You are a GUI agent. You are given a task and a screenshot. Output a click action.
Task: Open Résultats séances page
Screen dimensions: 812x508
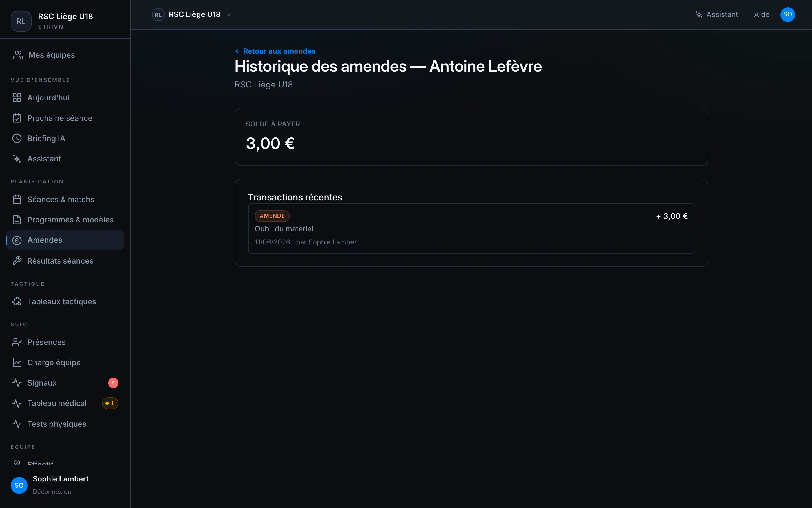pyautogui.click(x=65, y=261)
